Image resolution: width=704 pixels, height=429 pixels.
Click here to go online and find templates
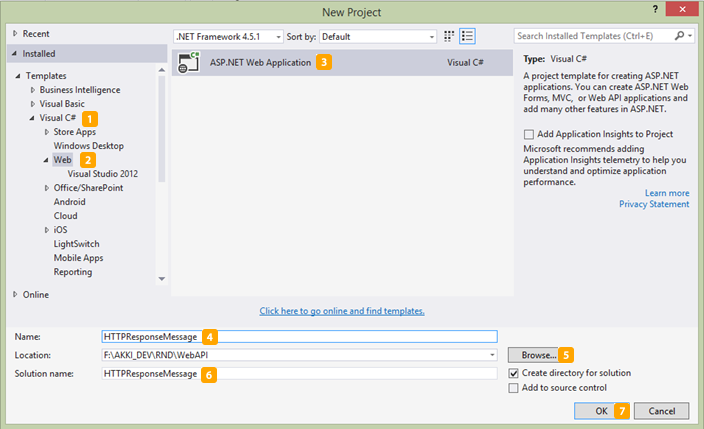(x=342, y=311)
